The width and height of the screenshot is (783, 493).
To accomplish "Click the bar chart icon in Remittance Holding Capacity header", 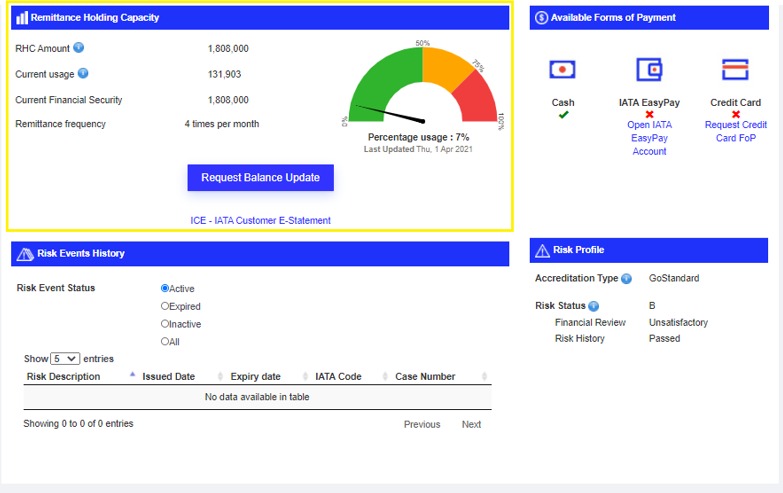I will 22,18.
